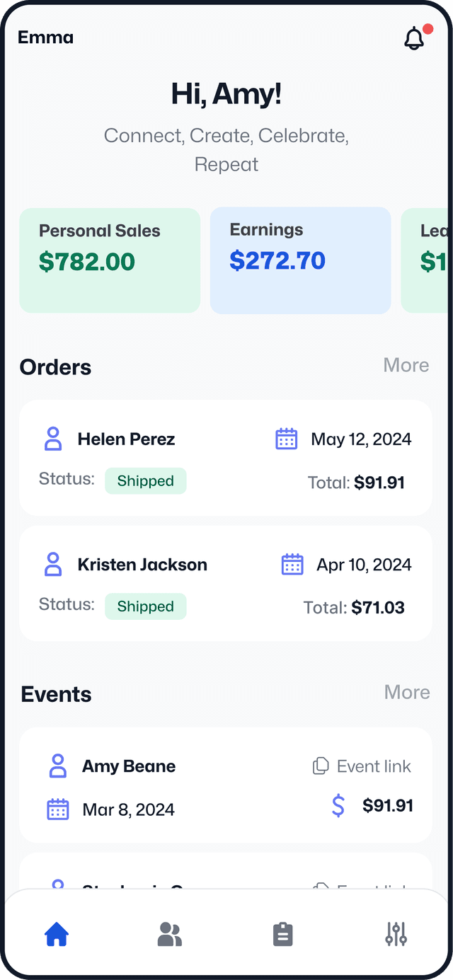Click Kristen Jackson's user icon

pyautogui.click(x=53, y=565)
